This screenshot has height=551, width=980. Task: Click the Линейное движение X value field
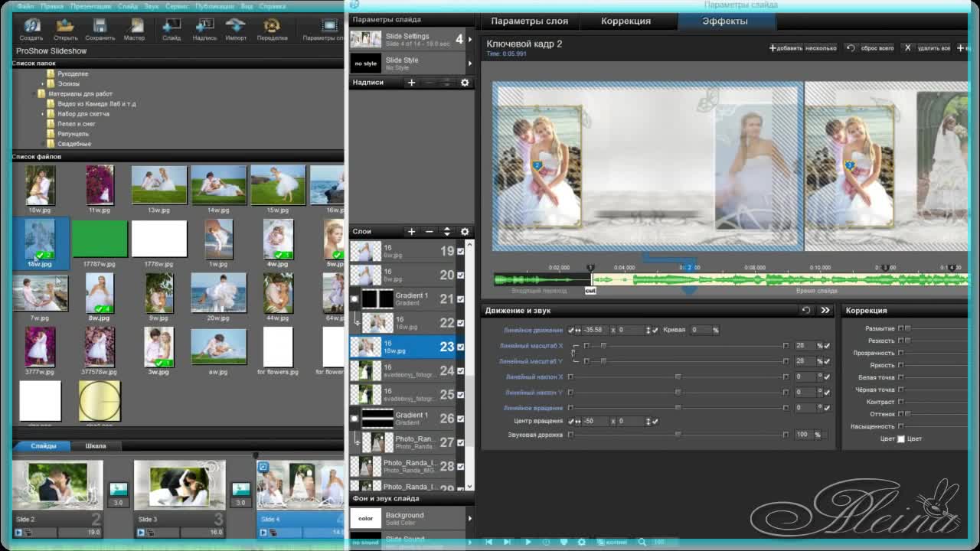(x=593, y=330)
